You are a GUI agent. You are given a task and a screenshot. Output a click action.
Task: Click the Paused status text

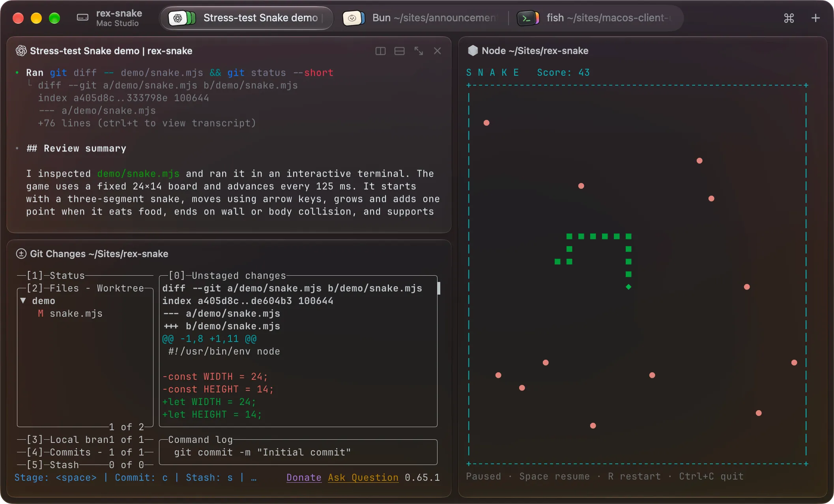483,476
